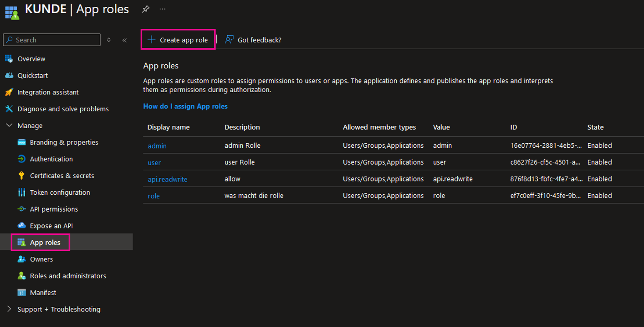Collapse the Manage section
The height and width of the screenshot is (327, 644).
pos(9,125)
